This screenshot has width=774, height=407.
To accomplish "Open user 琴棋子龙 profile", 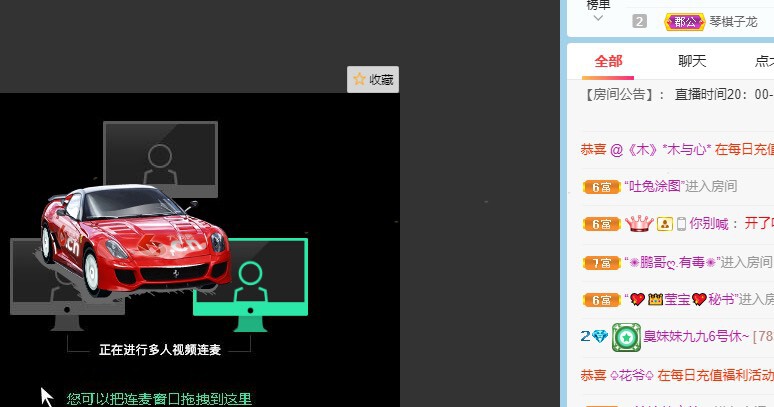I will pos(733,22).
